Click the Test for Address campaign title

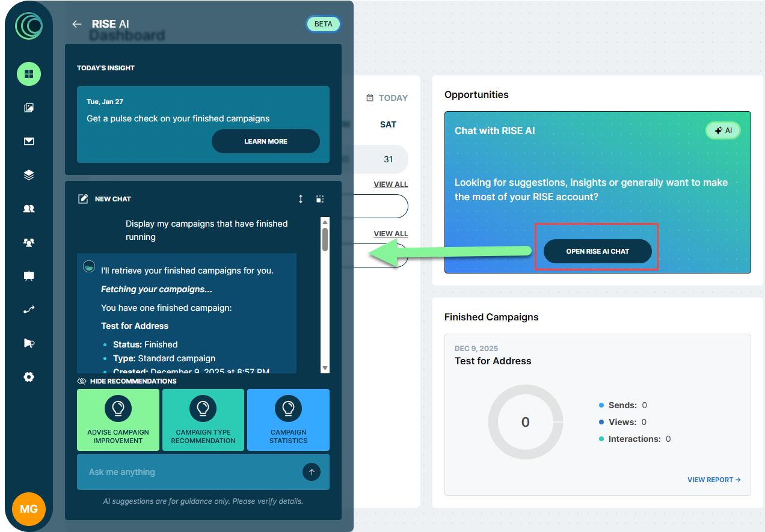point(493,361)
